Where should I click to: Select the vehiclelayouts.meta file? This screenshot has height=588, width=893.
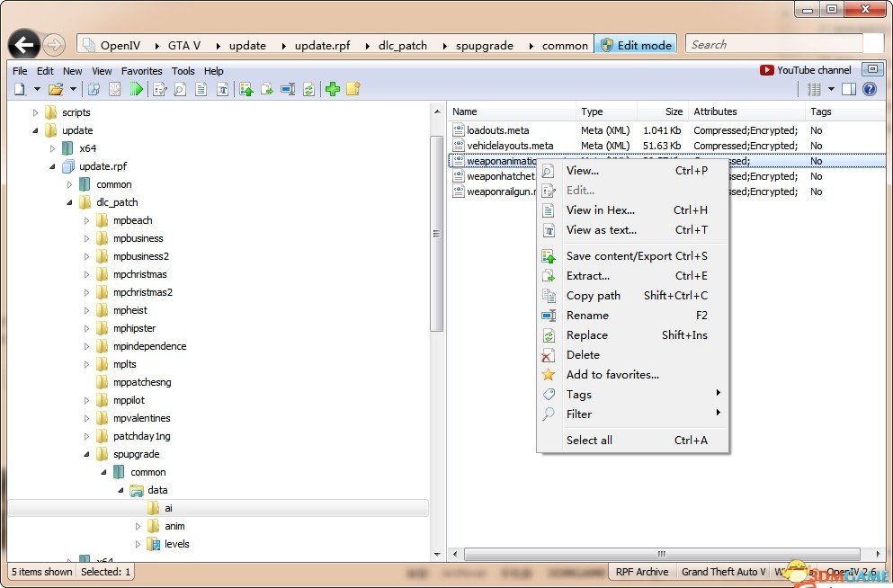click(510, 146)
